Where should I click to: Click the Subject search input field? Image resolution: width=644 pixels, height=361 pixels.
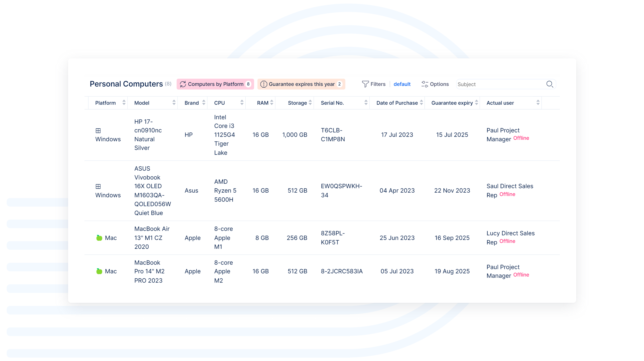coord(500,84)
